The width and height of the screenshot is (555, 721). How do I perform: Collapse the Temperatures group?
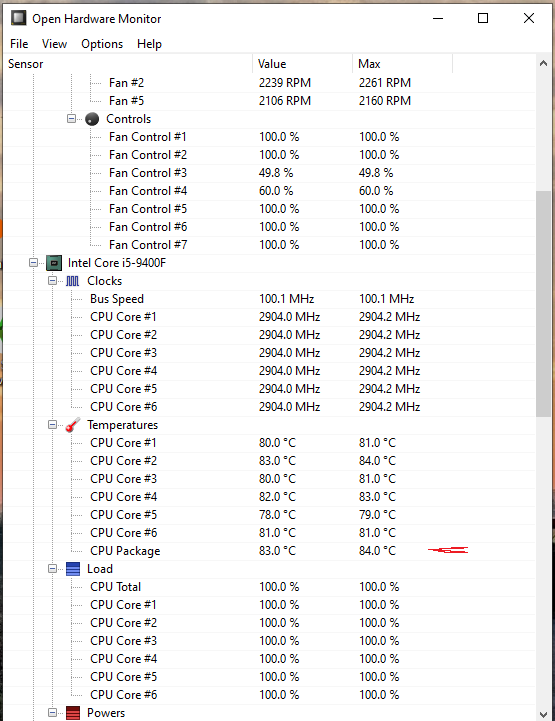pos(52,424)
